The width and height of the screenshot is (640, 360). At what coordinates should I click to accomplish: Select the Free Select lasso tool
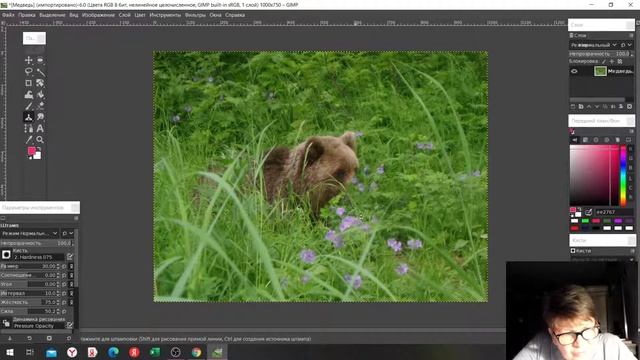click(x=29, y=72)
